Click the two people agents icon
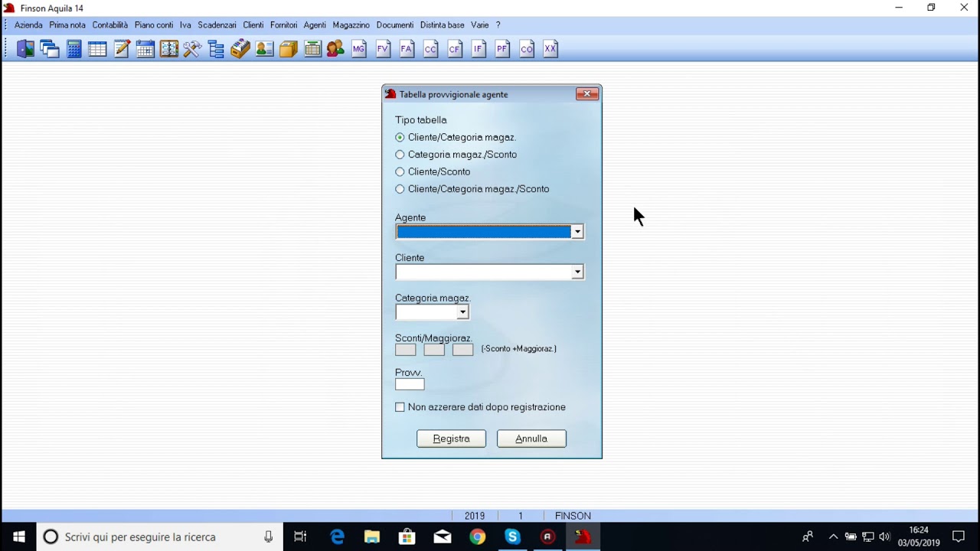Screen dimensions: 980x551 point(335,49)
